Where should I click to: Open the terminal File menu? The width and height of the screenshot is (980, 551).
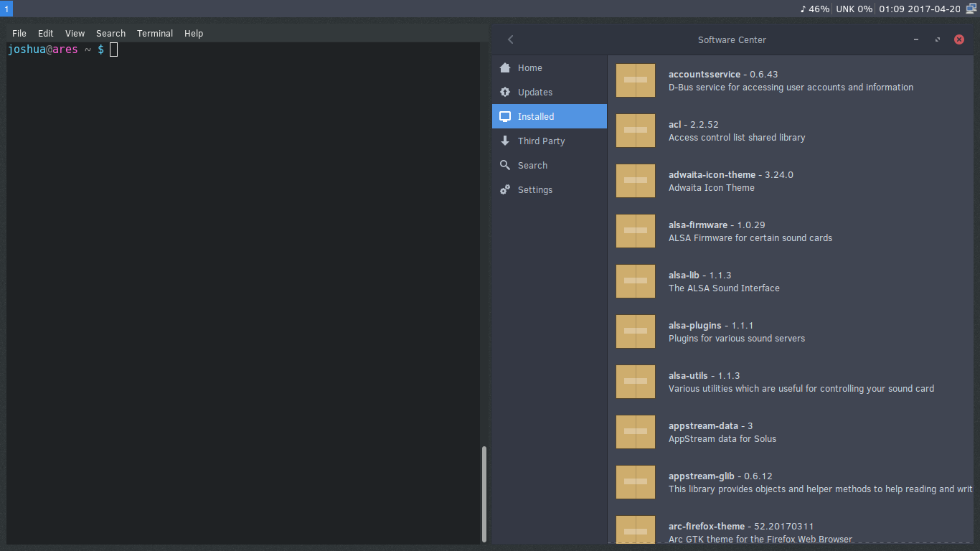tap(19, 33)
